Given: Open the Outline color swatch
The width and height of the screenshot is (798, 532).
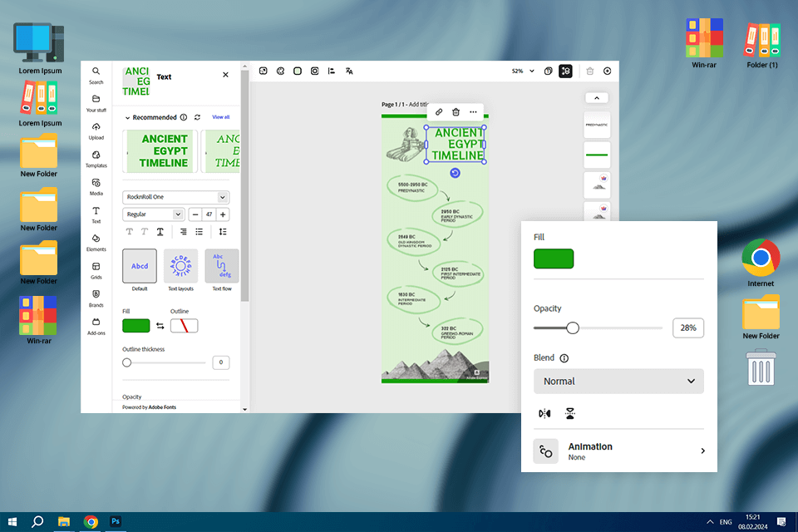Looking at the screenshot, I should pyautogui.click(x=184, y=326).
